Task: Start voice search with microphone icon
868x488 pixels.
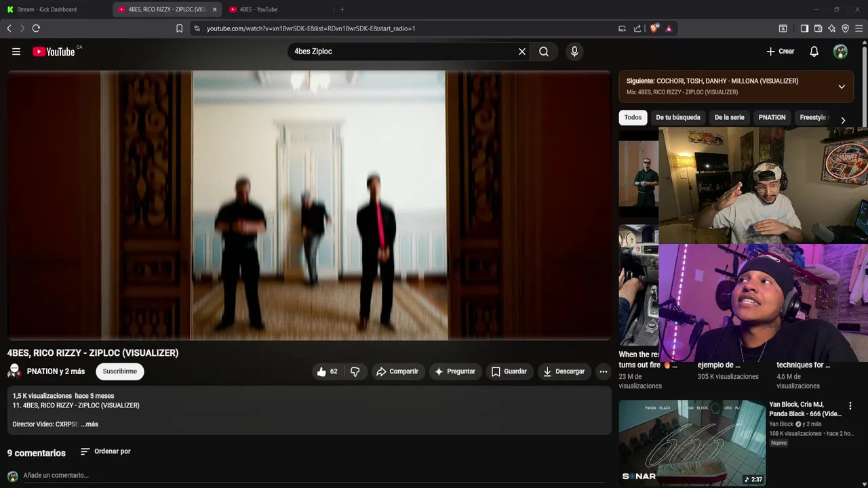Action: pos(574,52)
